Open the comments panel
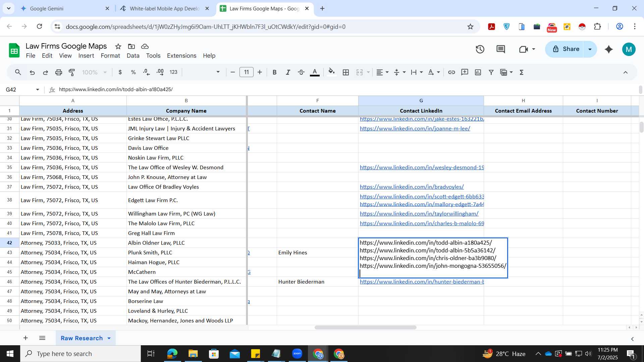 pyautogui.click(x=500, y=49)
